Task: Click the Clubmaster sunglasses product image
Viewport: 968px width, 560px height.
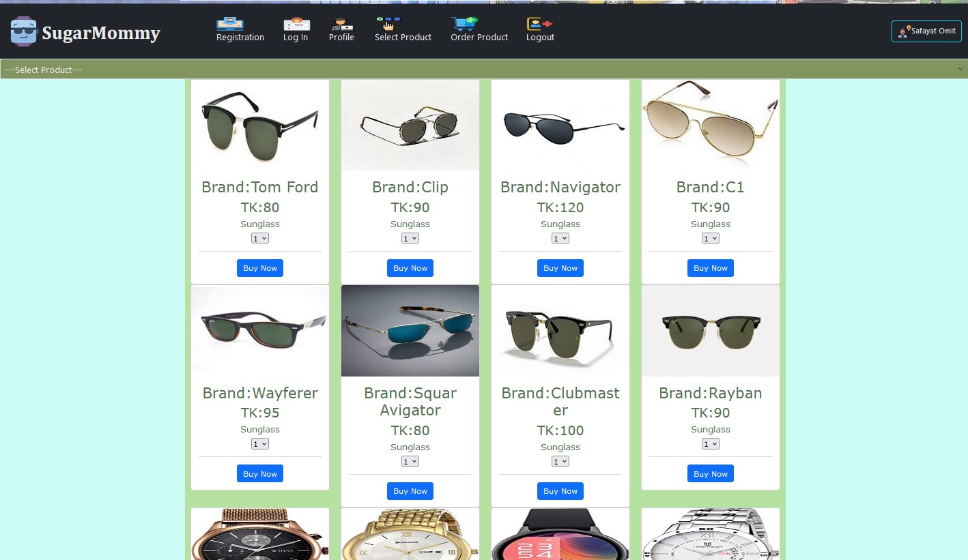Action: click(x=560, y=331)
